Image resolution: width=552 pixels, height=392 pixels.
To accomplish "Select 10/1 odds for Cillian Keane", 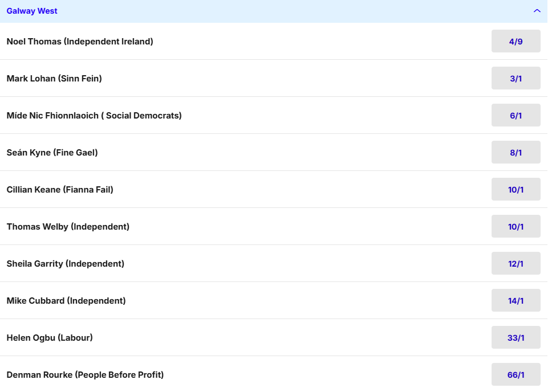I will pos(516,189).
